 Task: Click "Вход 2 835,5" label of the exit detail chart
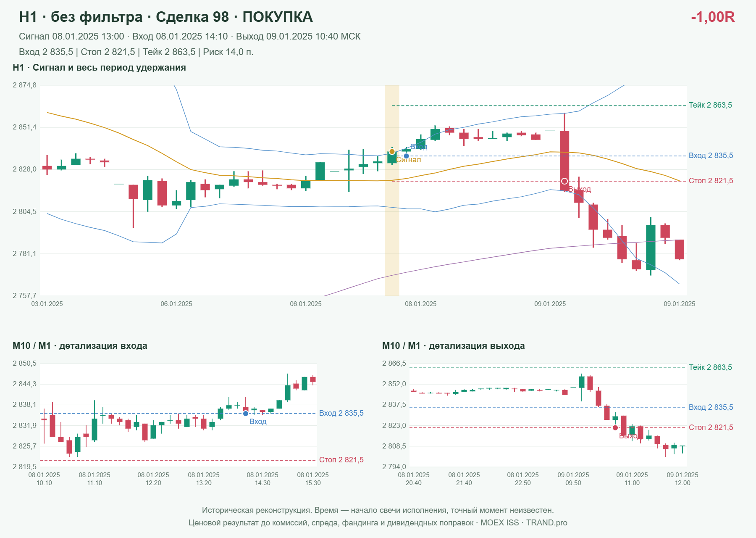click(711, 407)
